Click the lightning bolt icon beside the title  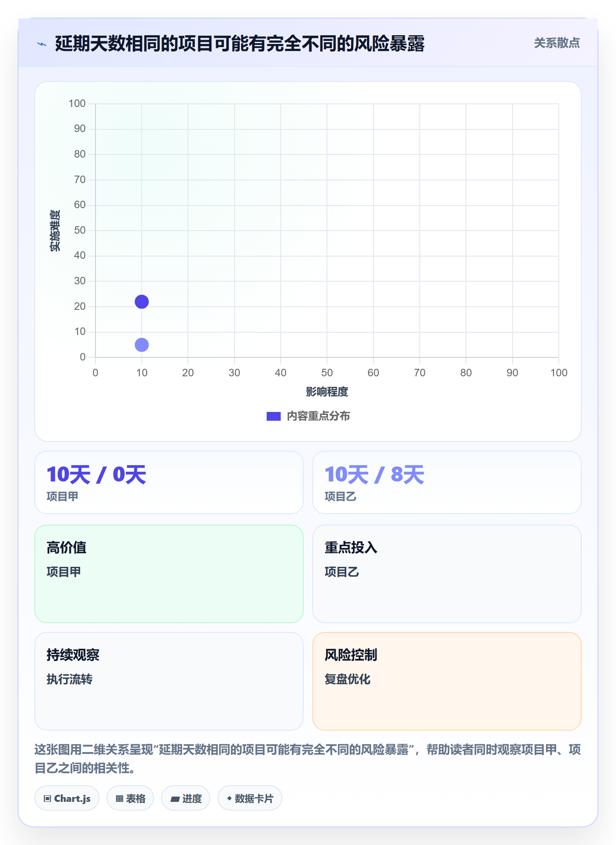pos(42,44)
